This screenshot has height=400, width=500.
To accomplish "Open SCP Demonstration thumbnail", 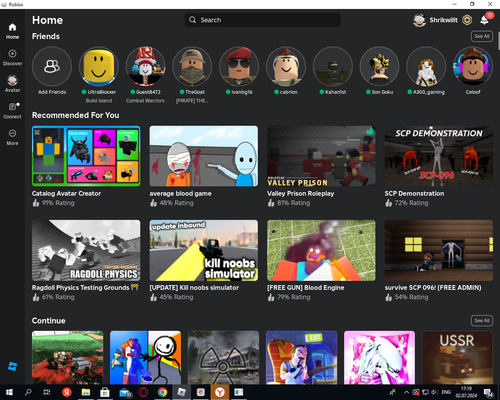I will point(439,156).
